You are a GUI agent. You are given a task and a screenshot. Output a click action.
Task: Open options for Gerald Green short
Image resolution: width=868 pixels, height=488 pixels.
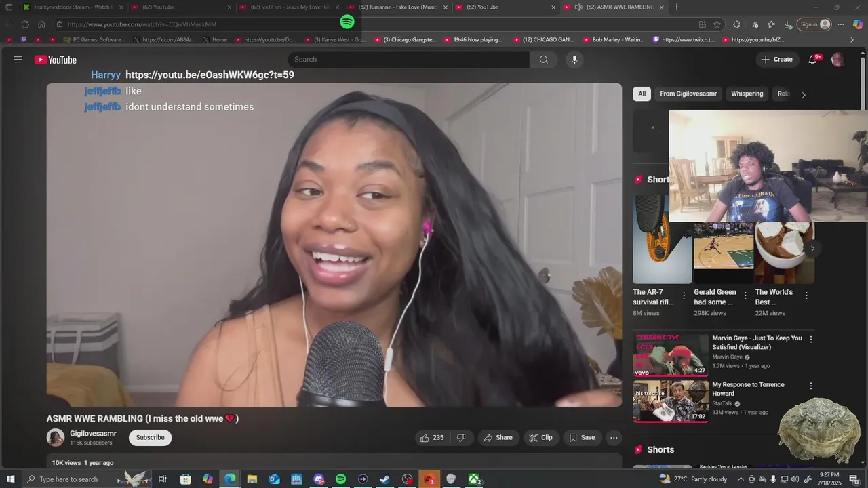click(745, 296)
